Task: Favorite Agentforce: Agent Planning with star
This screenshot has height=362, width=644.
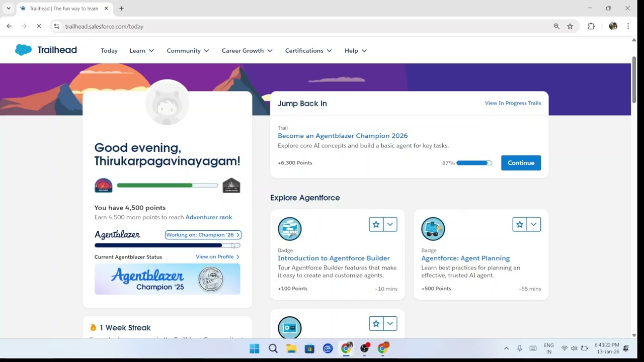Action: [519, 224]
